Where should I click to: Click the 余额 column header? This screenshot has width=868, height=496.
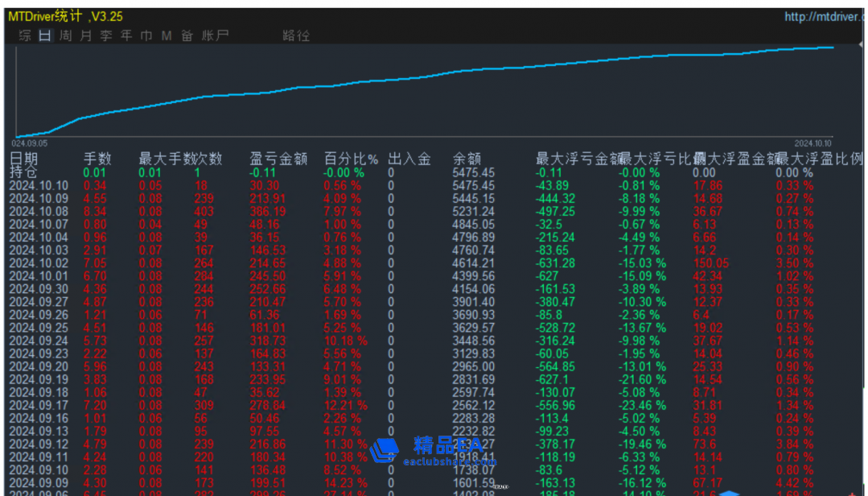point(467,159)
